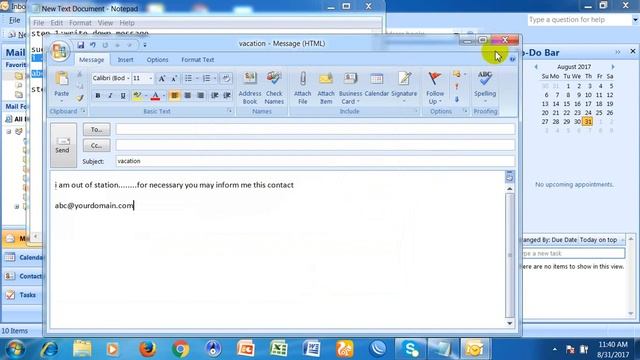The image size is (640, 360).
Task: Open Excel from the taskbar
Action: (279, 349)
